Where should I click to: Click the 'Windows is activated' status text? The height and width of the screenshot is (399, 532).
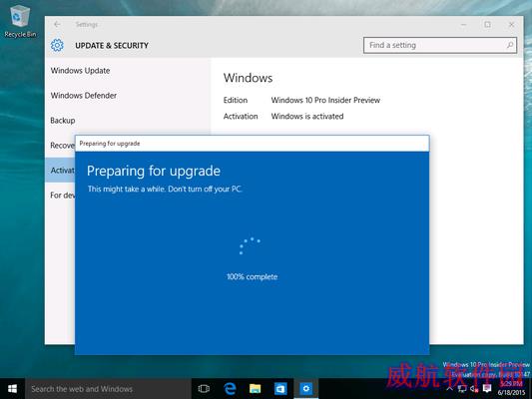tap(307, 117)
